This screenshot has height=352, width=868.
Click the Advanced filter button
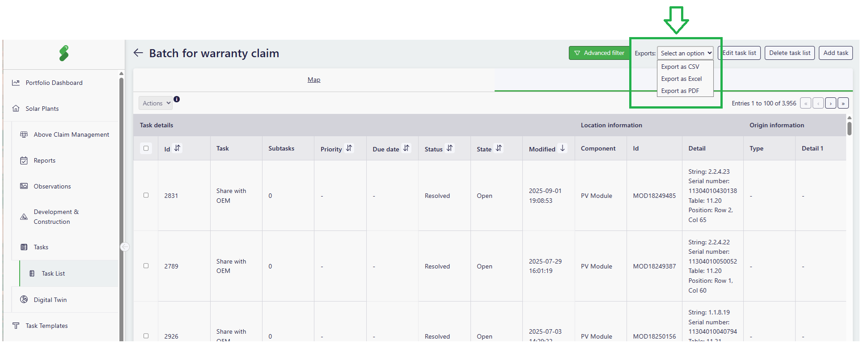599,53
